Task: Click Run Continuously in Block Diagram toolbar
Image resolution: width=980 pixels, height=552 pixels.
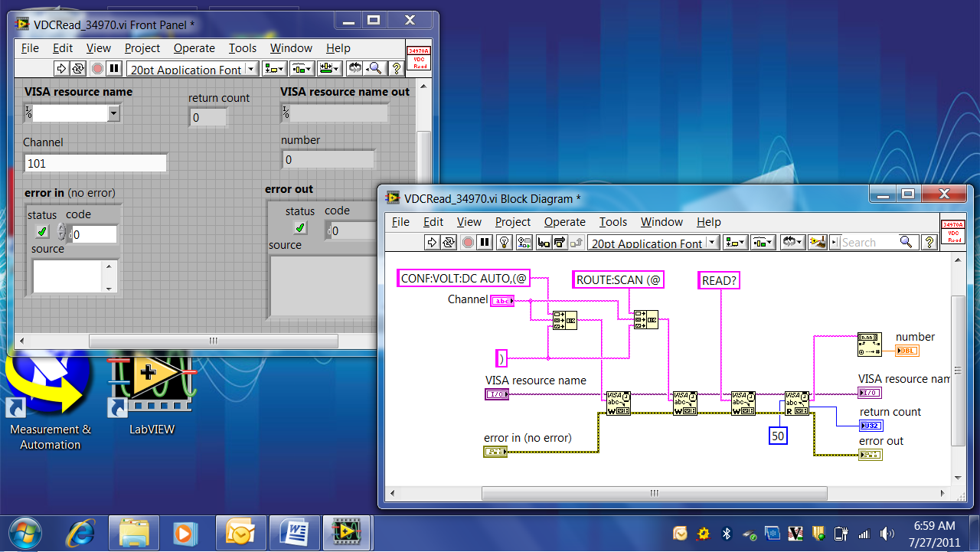Action: 448,242
